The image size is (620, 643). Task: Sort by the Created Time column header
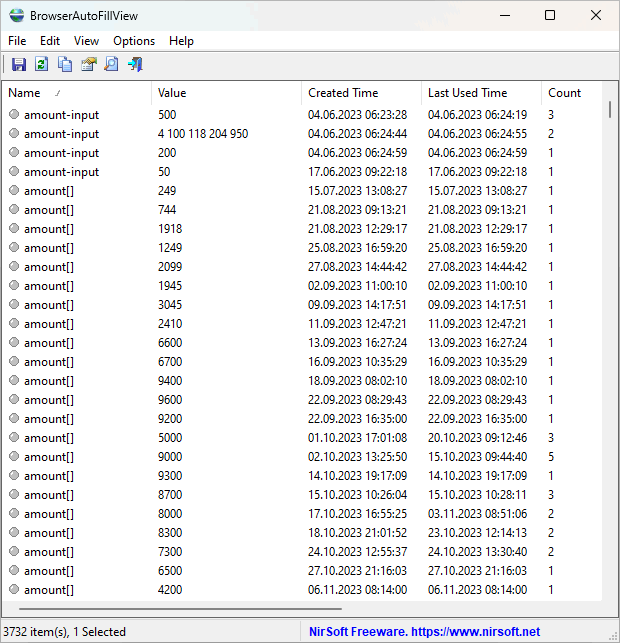coord(361,93)
